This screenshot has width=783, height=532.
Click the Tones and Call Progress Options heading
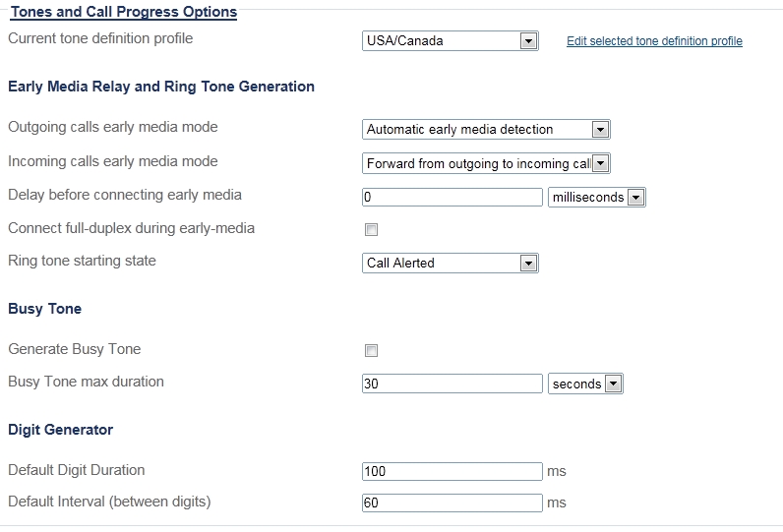(x=123, y=12)
